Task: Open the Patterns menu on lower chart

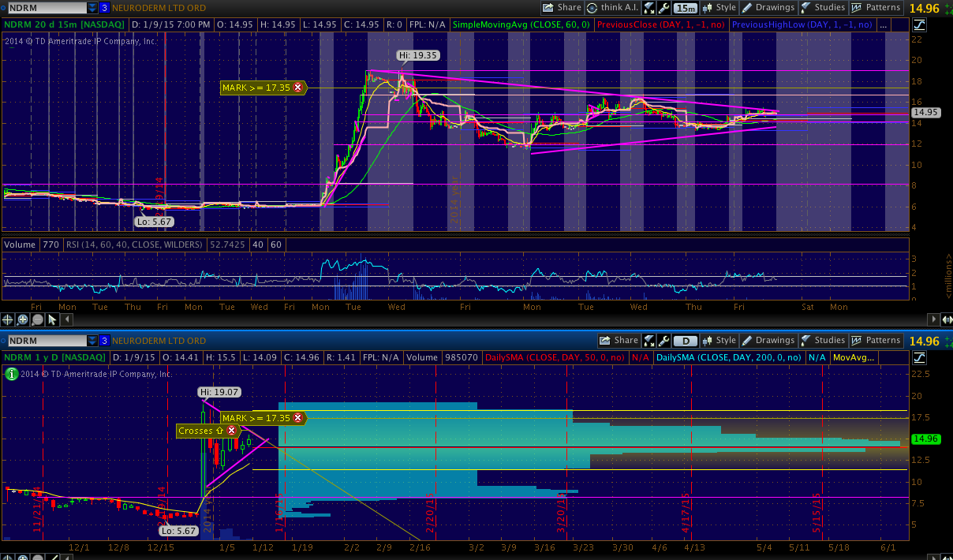Action: coord(876,341)
